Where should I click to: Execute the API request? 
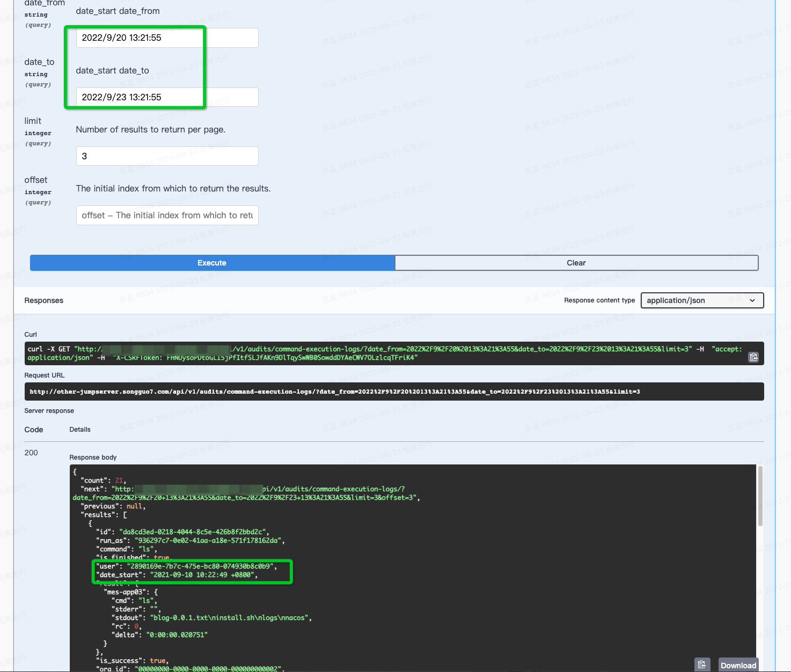[x=211, y=263]
